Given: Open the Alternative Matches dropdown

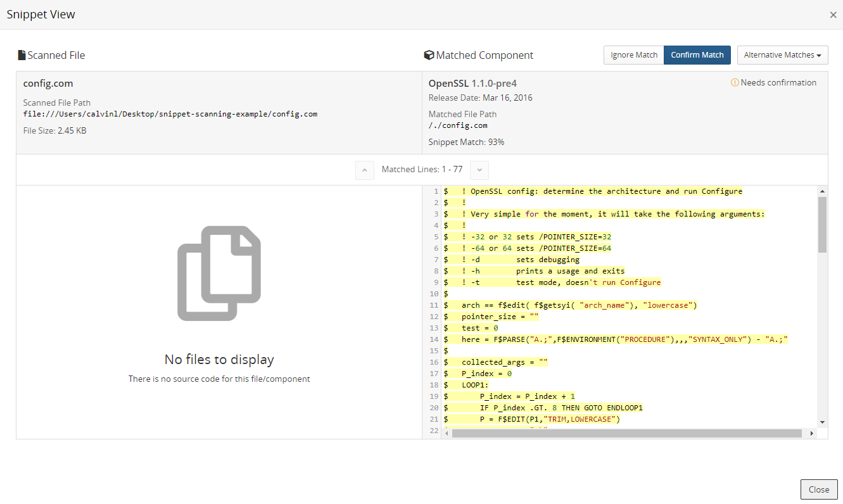Looking at the screenshot, I should 782,55.
